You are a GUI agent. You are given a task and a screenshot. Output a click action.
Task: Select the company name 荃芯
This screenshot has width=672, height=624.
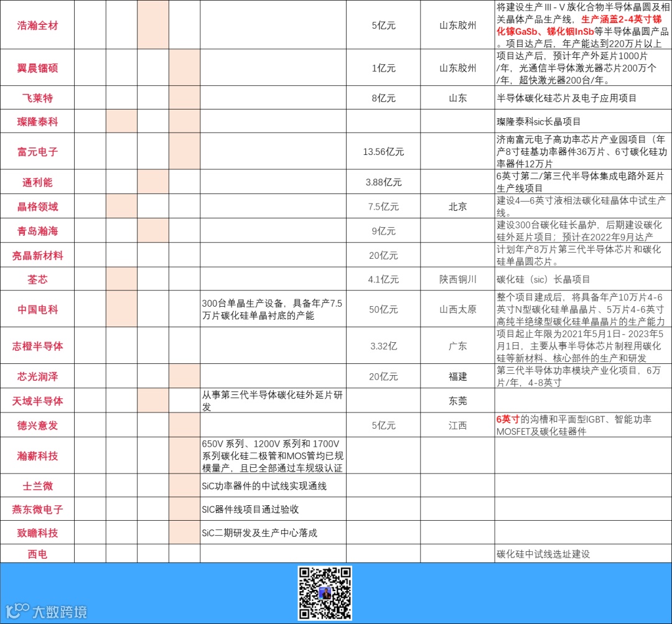(x=37, y=279)
